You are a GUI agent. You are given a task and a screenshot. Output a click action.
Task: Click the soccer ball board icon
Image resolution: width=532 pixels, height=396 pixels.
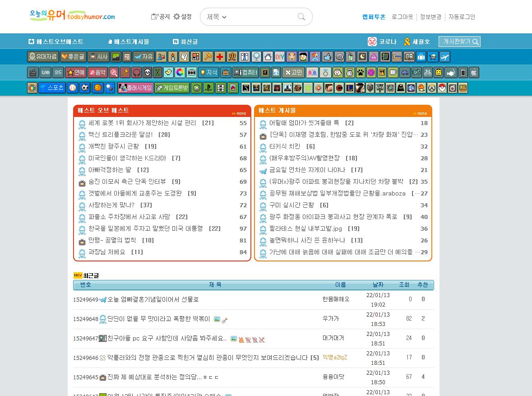(85, 88)
